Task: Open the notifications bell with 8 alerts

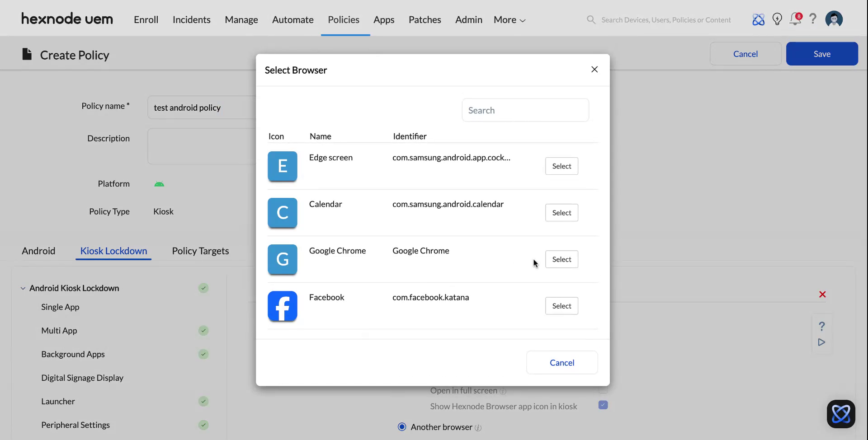Action: tap(795, 19)
